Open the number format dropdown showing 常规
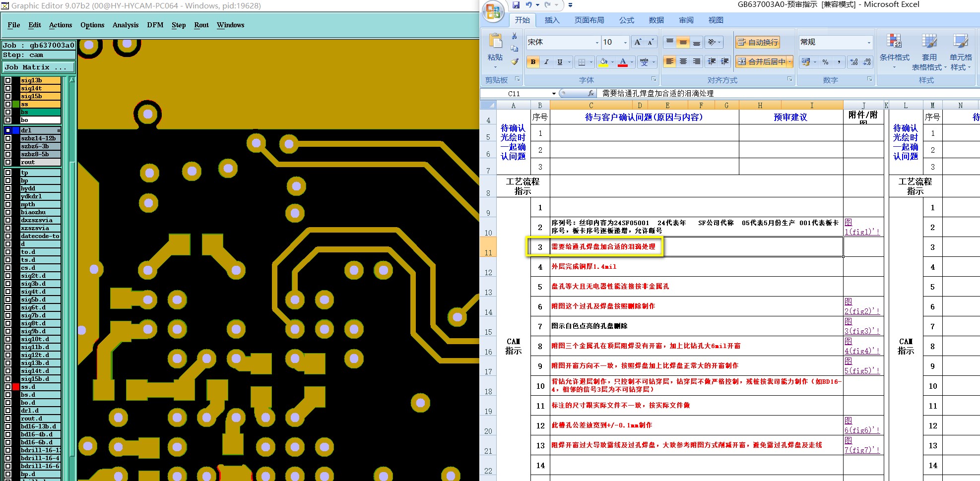Viewport: 980px width, 481px height. click(x=869, y=43)
